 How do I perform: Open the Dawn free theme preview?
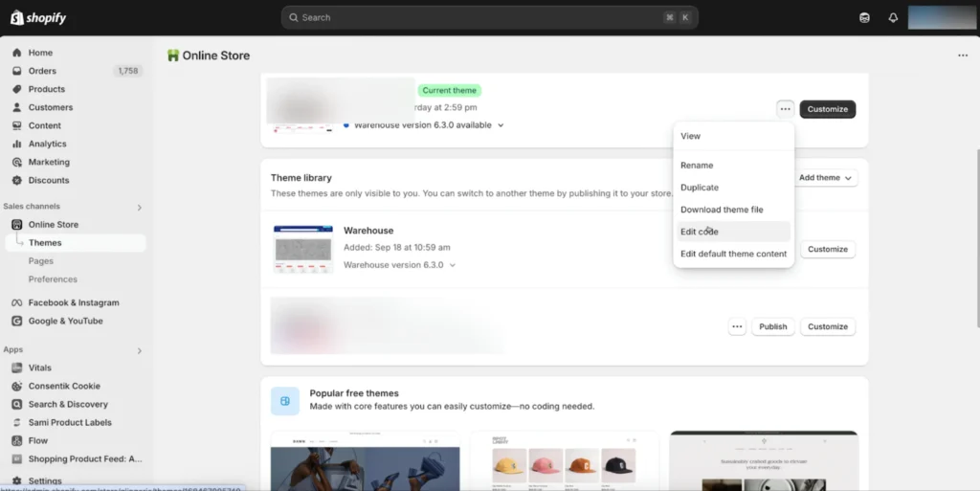365,461
